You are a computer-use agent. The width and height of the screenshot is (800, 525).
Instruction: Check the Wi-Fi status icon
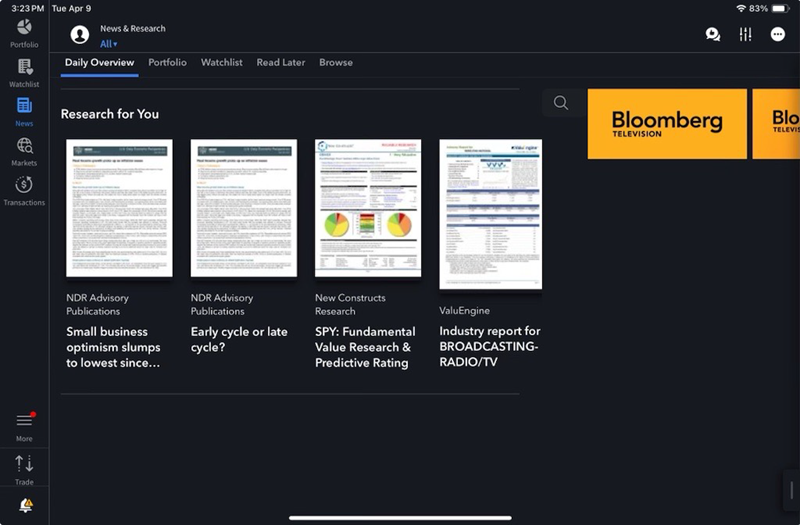point(741,8)
